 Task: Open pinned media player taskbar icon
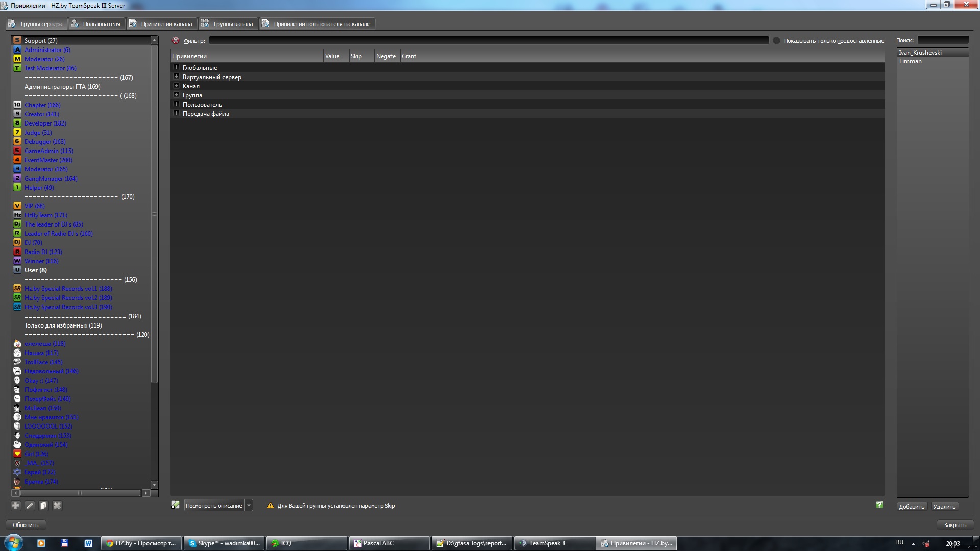[x=41, y=543]
